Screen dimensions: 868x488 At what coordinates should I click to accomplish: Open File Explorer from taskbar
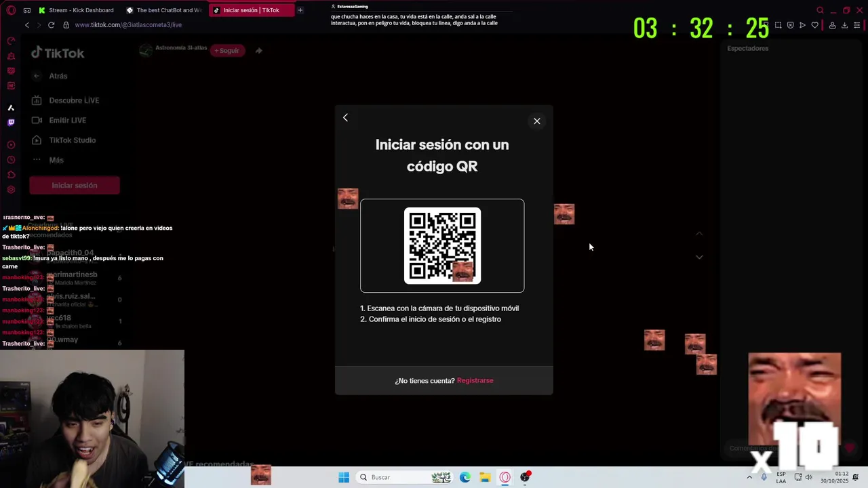pyautogui.click(x=485, y=477)
